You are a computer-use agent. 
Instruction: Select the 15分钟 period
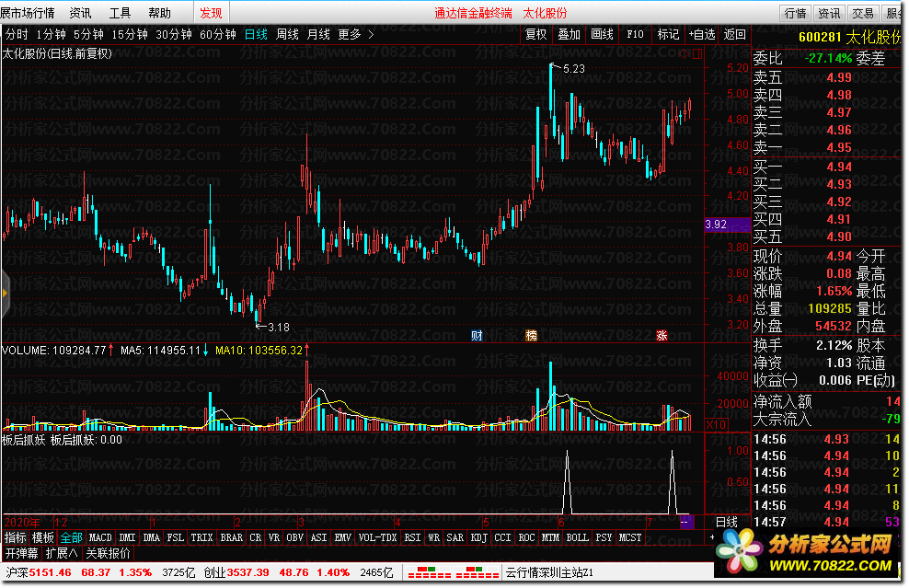point(130,35)
